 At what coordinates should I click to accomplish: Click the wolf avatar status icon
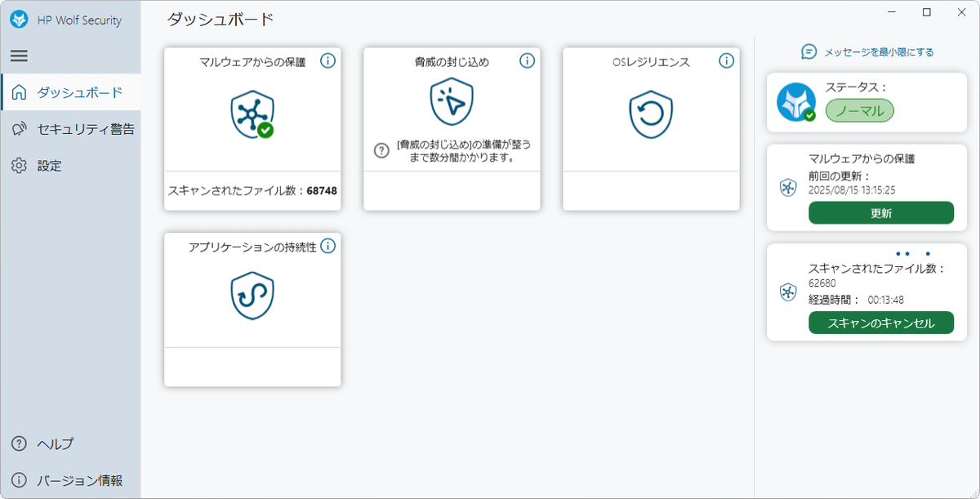tap(795, 103)
